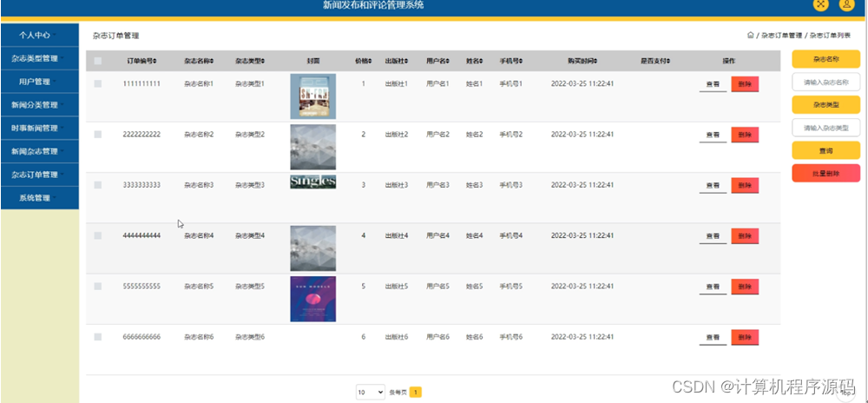Sort the table by 杂志名称 column
This screenshot has height=403, width=868.
(212, 61)
